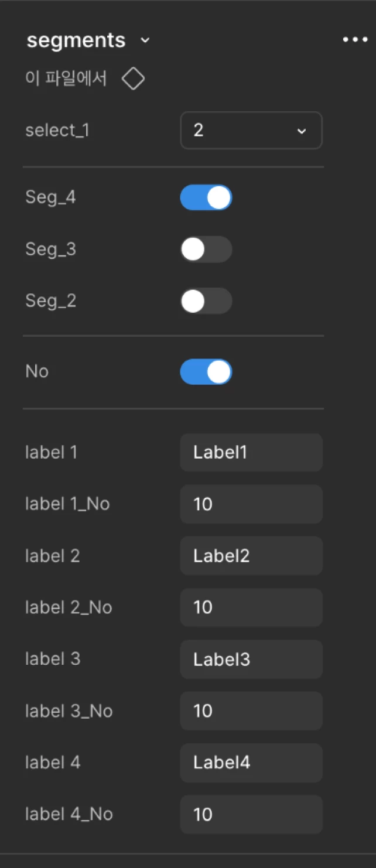Image resolution: width=376 pixels, height=868 pixels.
Task: Click the Label3 text field
Action: click(251, 659)
